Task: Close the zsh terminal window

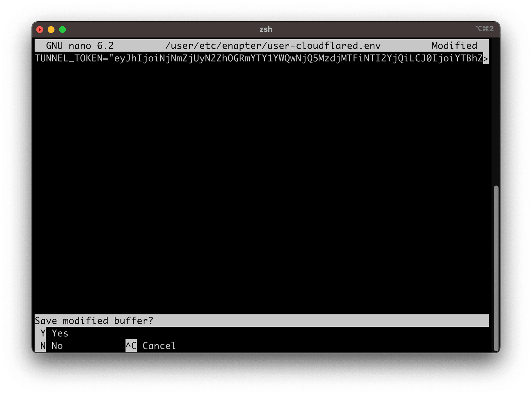Action: [x=40, y=30]
